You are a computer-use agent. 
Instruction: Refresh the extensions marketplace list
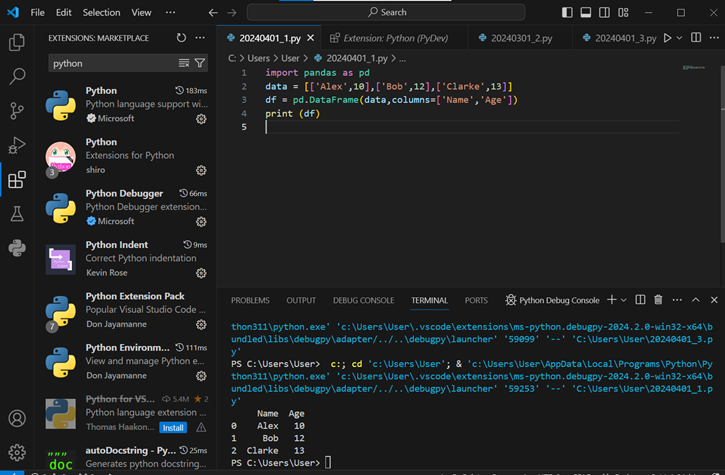coord(181,38)
